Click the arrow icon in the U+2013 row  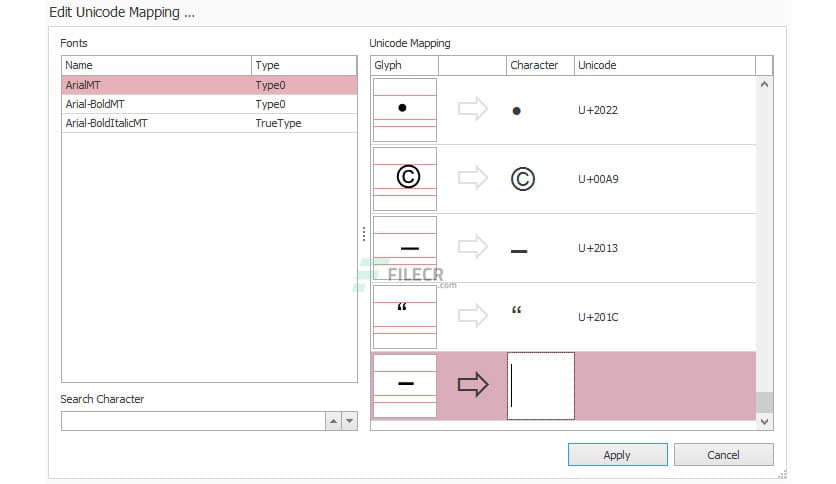[472, 247]
